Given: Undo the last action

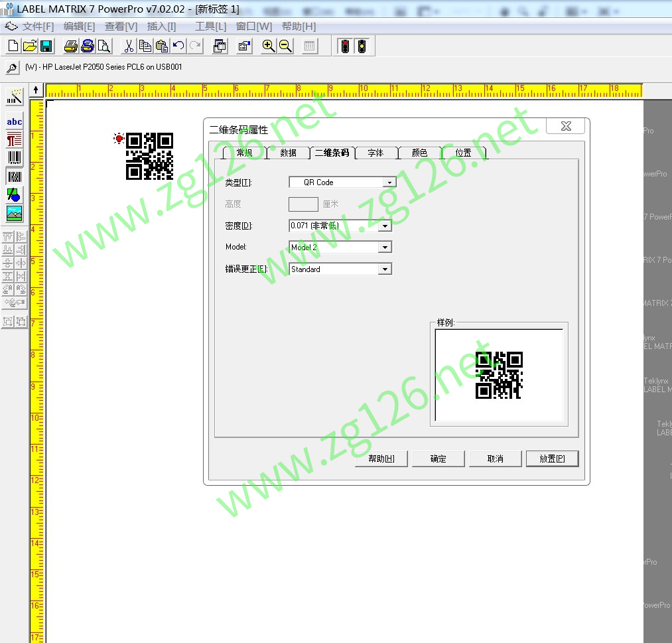Looking at the screenshot, I should click(178, 45).
